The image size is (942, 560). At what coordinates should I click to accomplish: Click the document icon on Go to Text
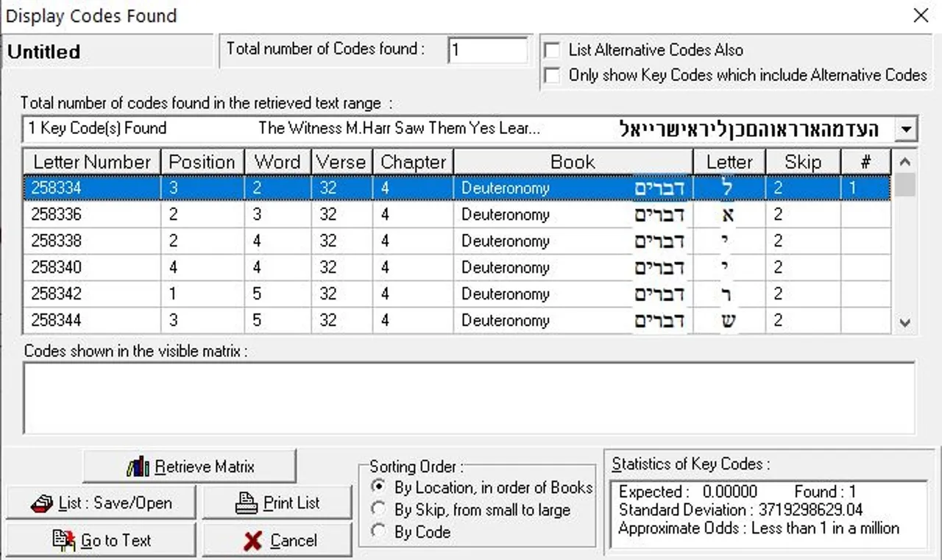64,541
